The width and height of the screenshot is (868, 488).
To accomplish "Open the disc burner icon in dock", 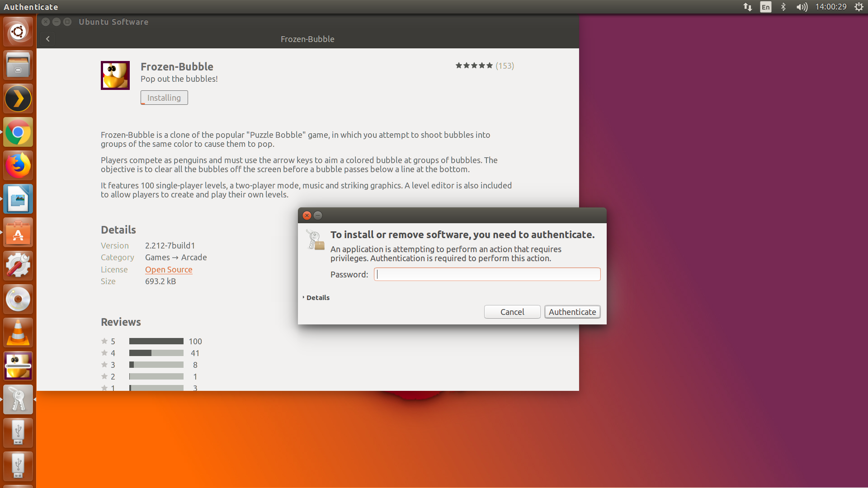I will click(18, 299).
